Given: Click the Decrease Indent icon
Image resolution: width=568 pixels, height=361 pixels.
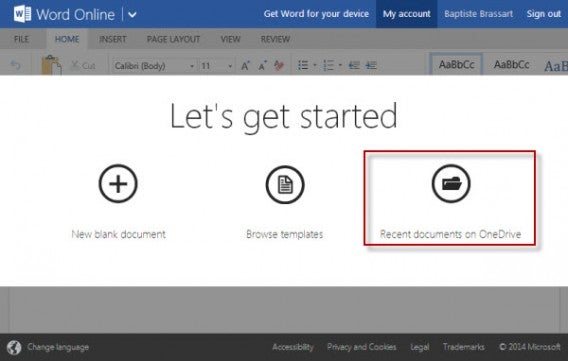Looking at the screenshot, I should click(354, 66).
